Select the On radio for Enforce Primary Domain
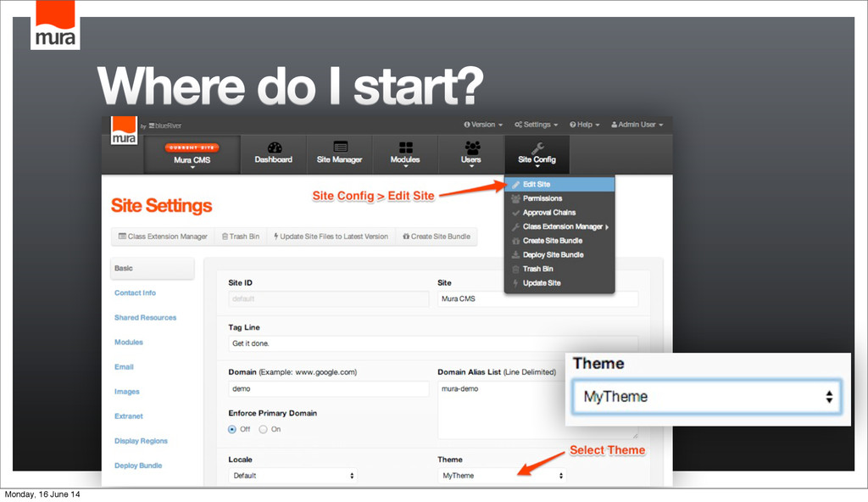The width and height of the screenshot is (868, 502). pos(263,429)
